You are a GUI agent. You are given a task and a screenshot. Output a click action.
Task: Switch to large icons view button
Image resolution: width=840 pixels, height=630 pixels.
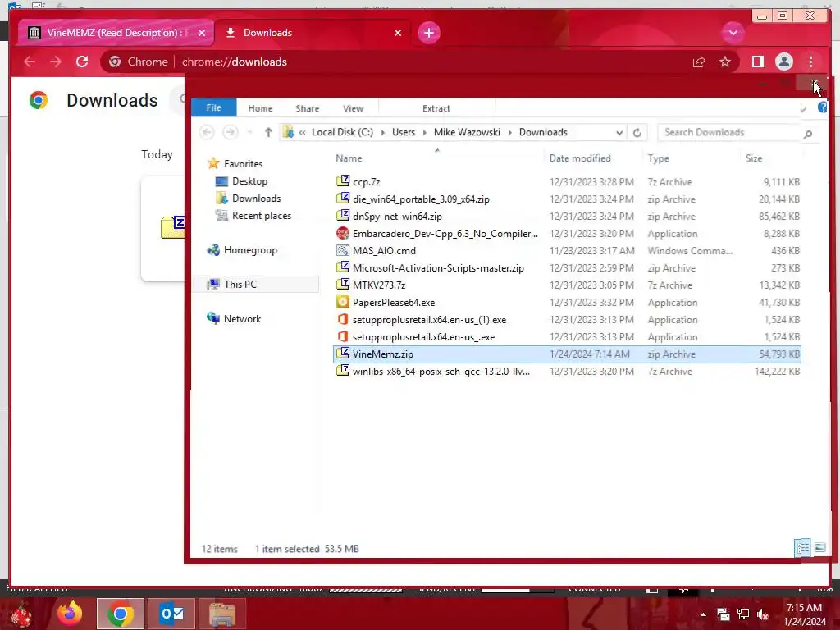tap(819, 547)
